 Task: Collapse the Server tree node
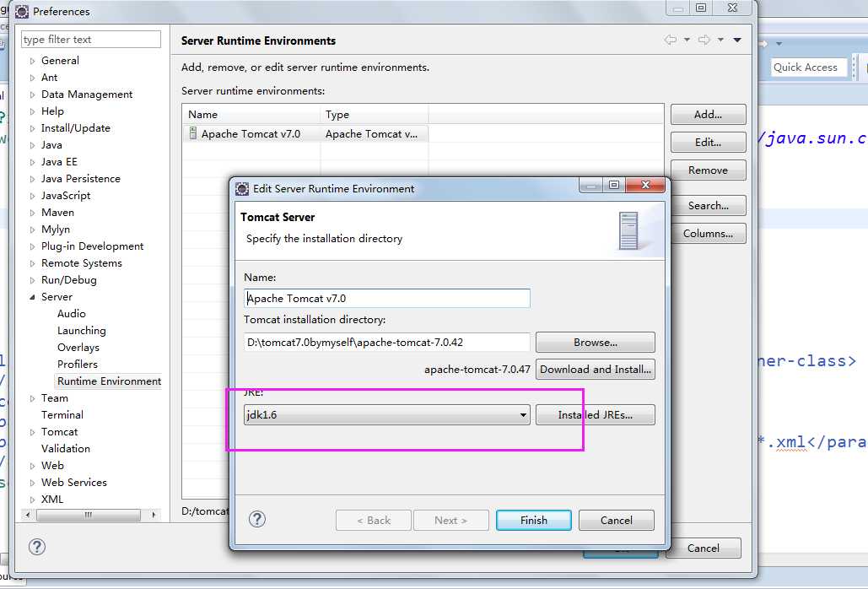coord(33,297)
